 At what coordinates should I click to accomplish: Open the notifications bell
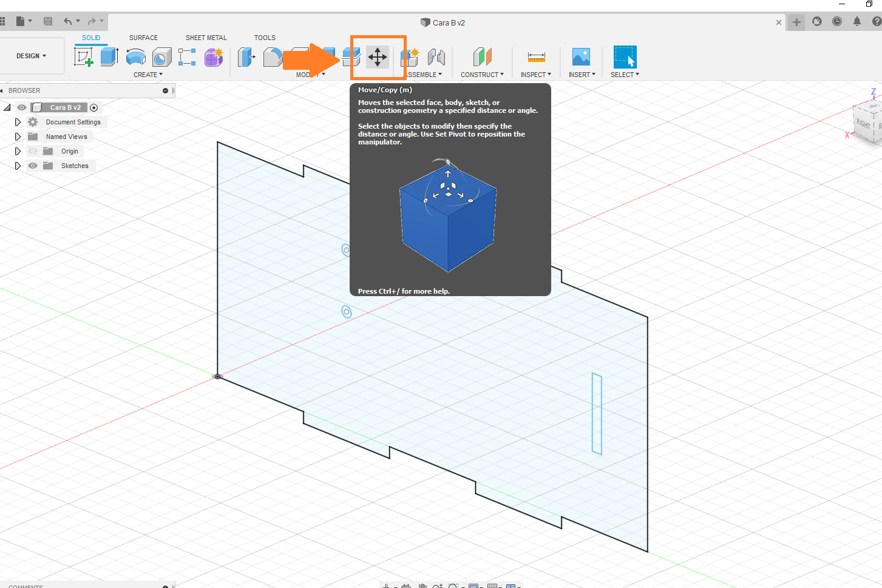click(857, 22)
